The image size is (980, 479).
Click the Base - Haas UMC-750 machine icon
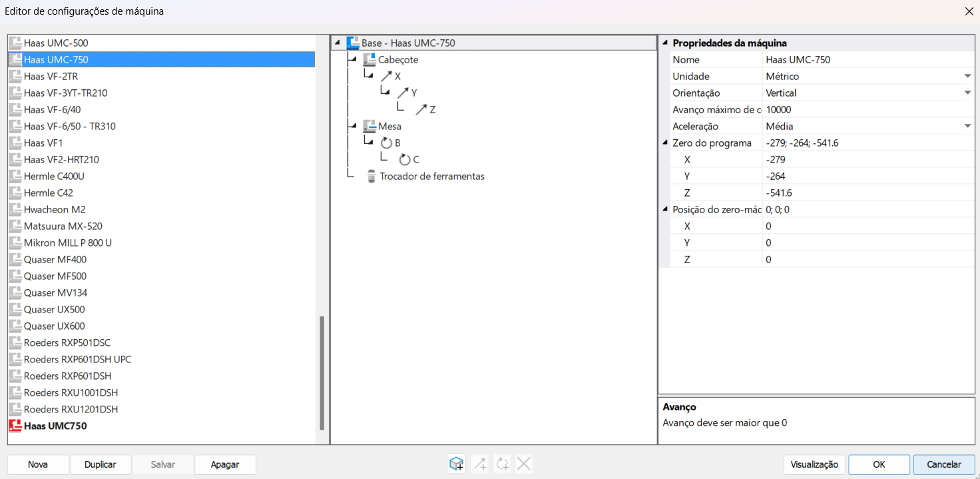coord(353,43)
